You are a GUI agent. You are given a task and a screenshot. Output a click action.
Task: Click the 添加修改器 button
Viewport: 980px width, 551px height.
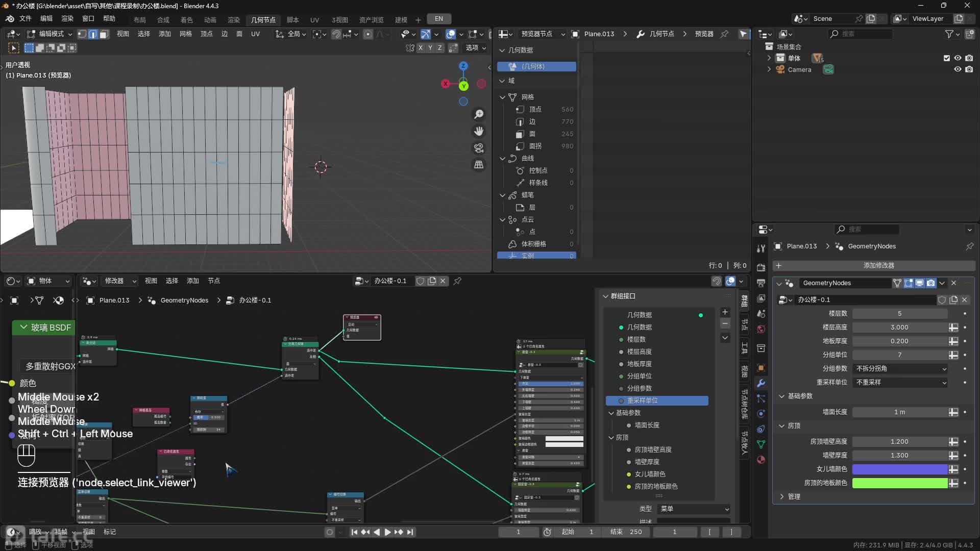tap(873, 266)
